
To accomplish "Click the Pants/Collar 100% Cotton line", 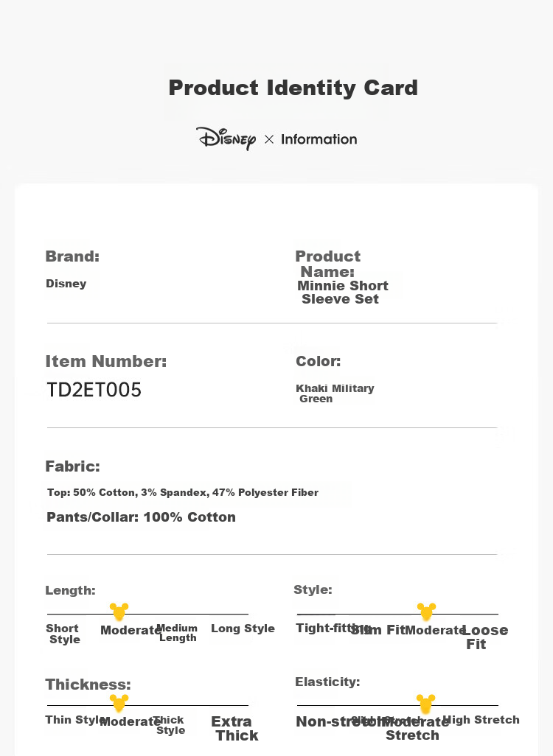I will tap(141, 517).
